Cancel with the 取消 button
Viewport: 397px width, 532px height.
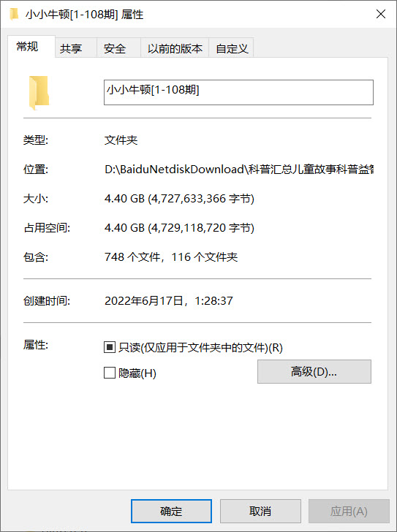point(260,511)
